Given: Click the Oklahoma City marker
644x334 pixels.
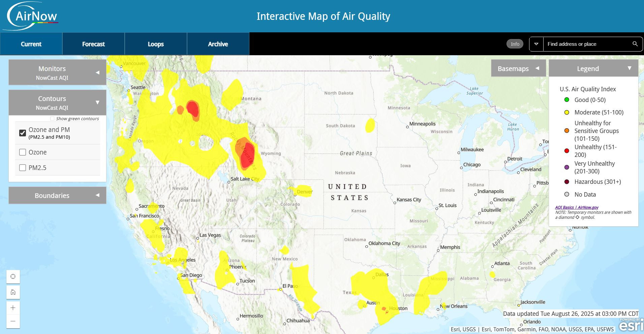Looking at the screenshot, I should (367, 247).
